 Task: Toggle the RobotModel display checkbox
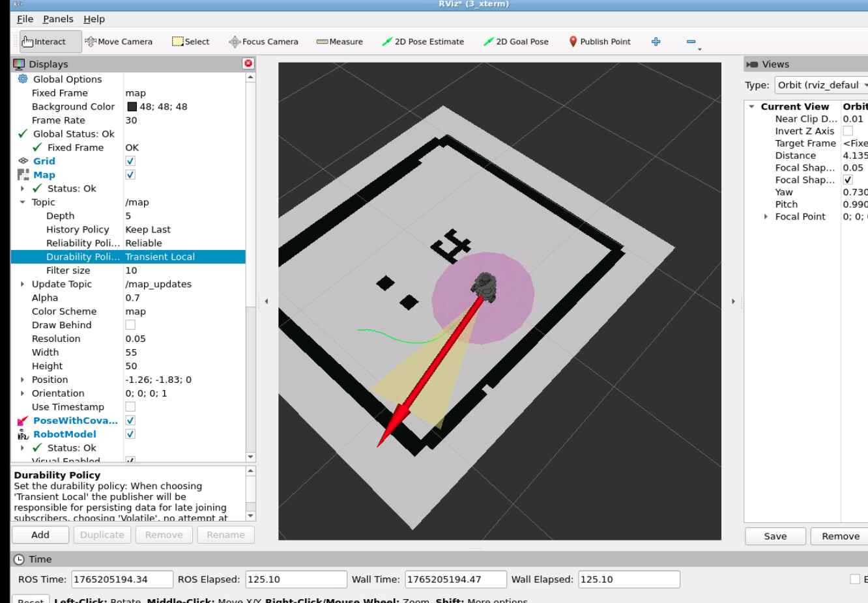[130, 434]
